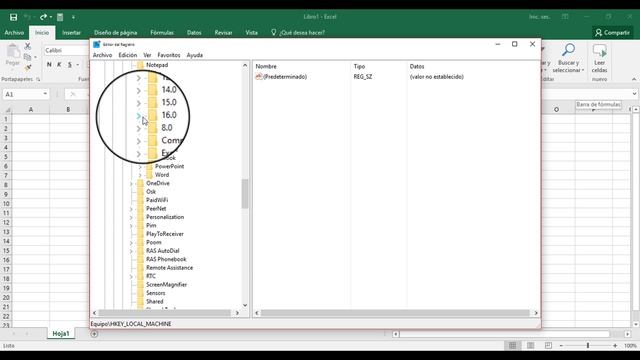Viewport: 640px width, 360px height.
Task: Expand the PowerPoint registry key
Action: (x=140, y=167)
